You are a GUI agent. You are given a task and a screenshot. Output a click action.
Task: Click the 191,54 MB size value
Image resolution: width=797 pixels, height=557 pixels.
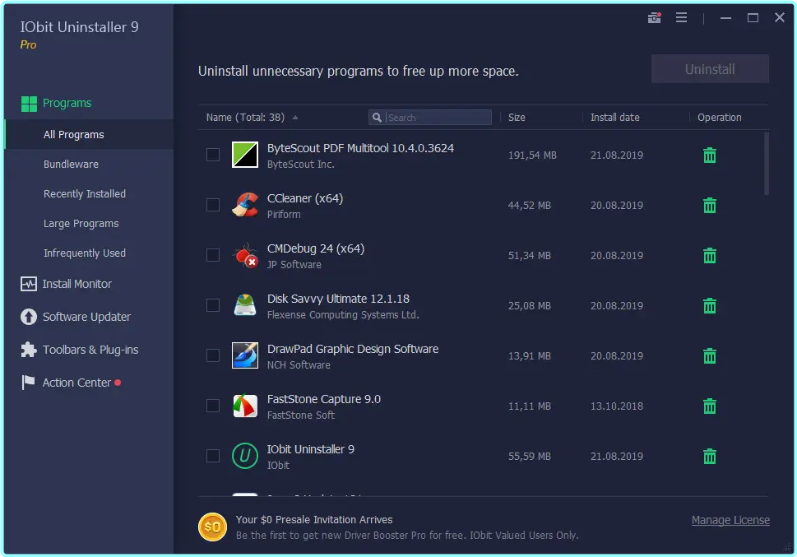click(x=532, y=155)
